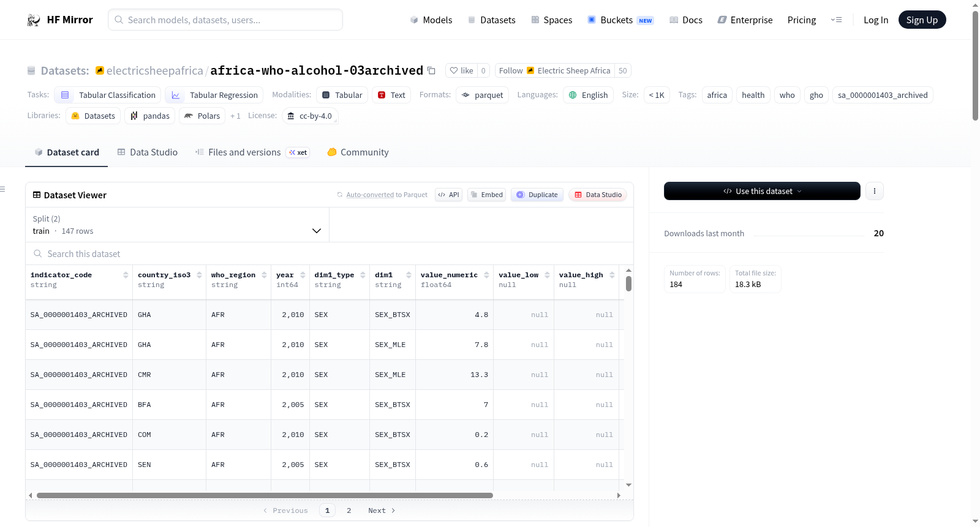
Task: Click the Log In link
Action: [x=876, y=20]
